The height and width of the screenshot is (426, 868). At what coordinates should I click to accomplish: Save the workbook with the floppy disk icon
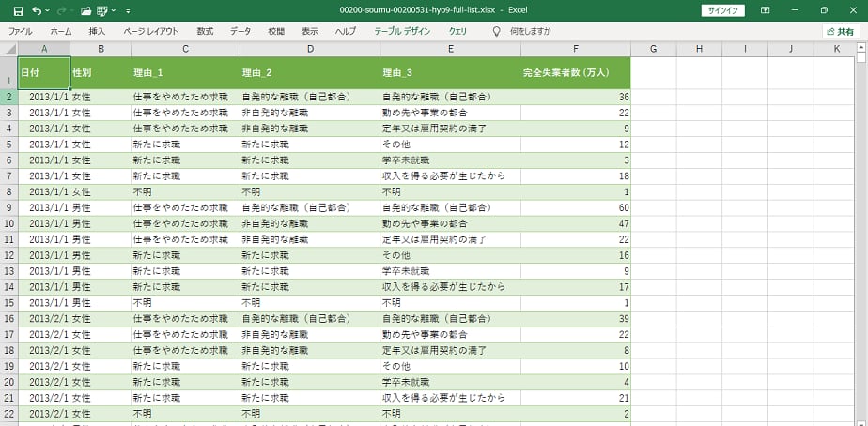18,10
